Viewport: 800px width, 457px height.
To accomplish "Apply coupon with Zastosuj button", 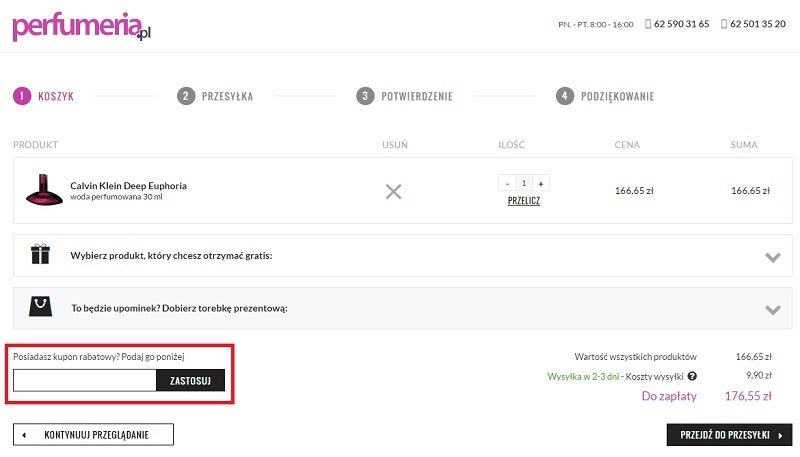I will [x=190, y=380].
